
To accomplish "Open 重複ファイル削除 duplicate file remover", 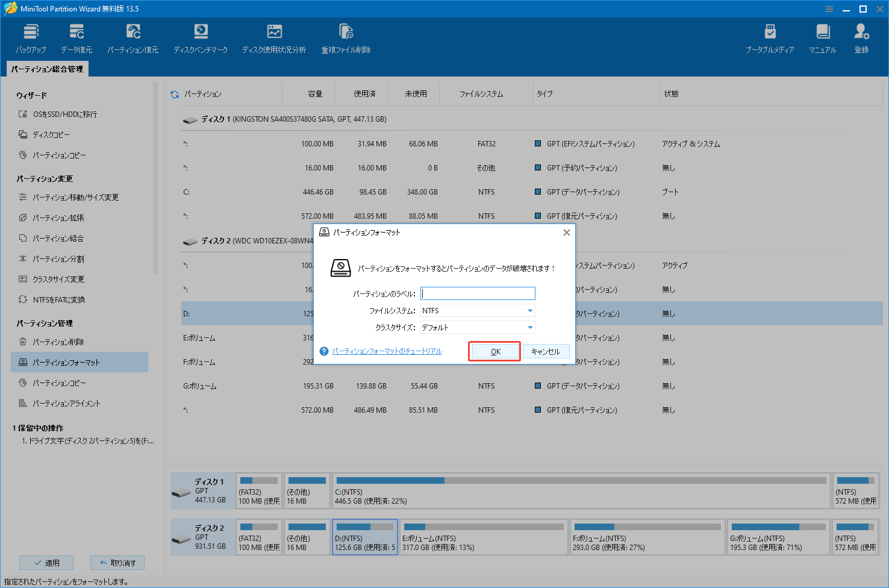I will point(346,37).
